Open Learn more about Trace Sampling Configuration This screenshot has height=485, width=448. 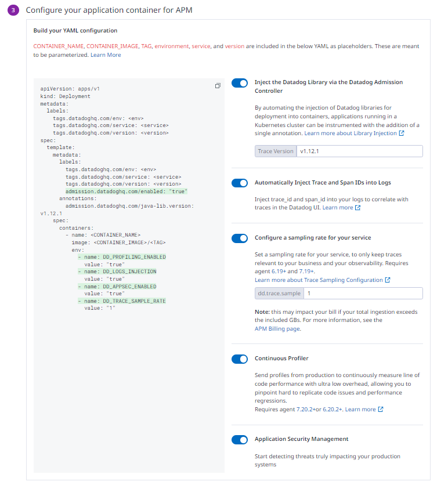[319, 280]
